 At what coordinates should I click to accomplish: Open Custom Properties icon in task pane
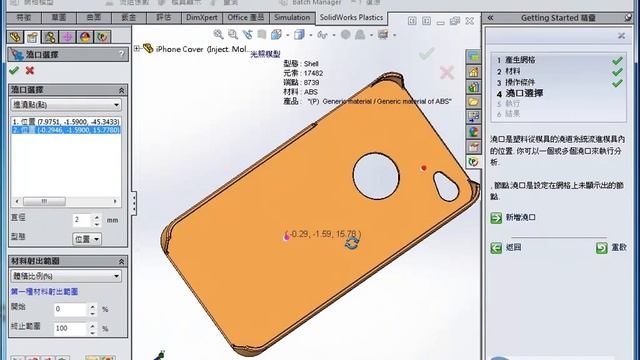point(473,147)
